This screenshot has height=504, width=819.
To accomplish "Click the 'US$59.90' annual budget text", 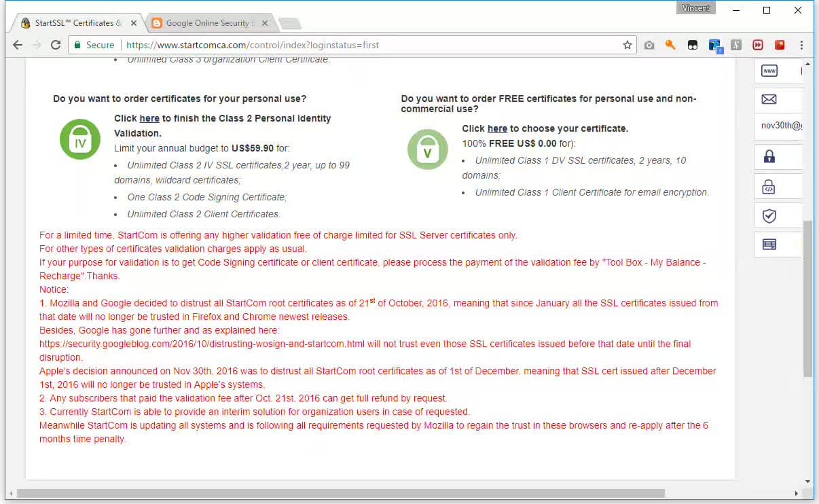I will 253,148.
